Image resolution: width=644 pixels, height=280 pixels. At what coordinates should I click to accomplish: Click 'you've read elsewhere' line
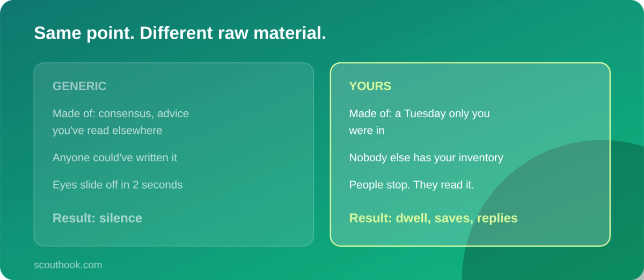tap(107, 131)
